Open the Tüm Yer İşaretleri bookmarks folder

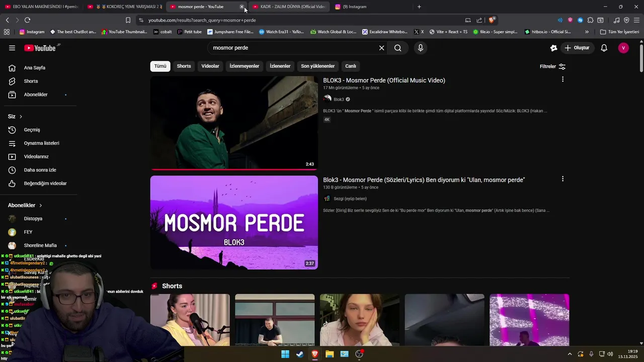tap(620, 32)
